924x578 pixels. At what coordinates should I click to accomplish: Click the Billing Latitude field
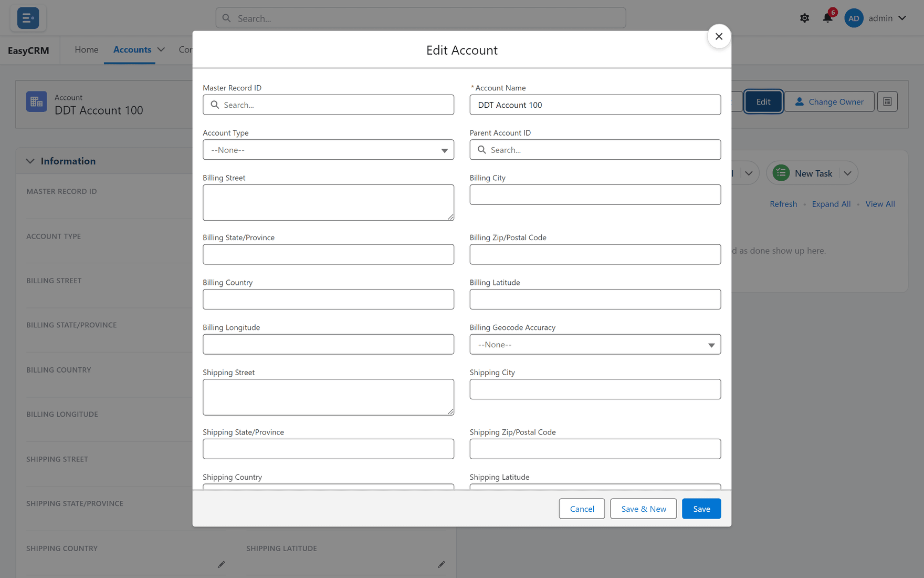[x=595, y=299]
